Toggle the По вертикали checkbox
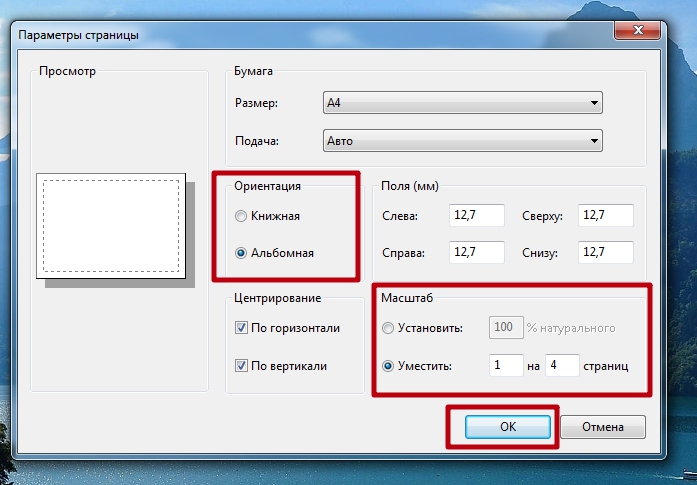Viewport: 697px width, 485px height. pyautogui.click(x=241, y=366)
